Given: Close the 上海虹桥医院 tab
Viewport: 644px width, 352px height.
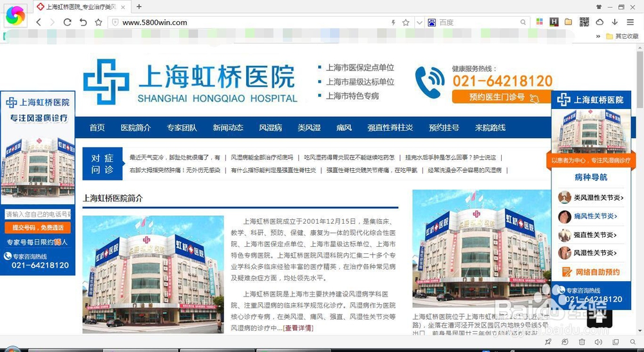Looking at the screenshot, I should click(123, 7).
